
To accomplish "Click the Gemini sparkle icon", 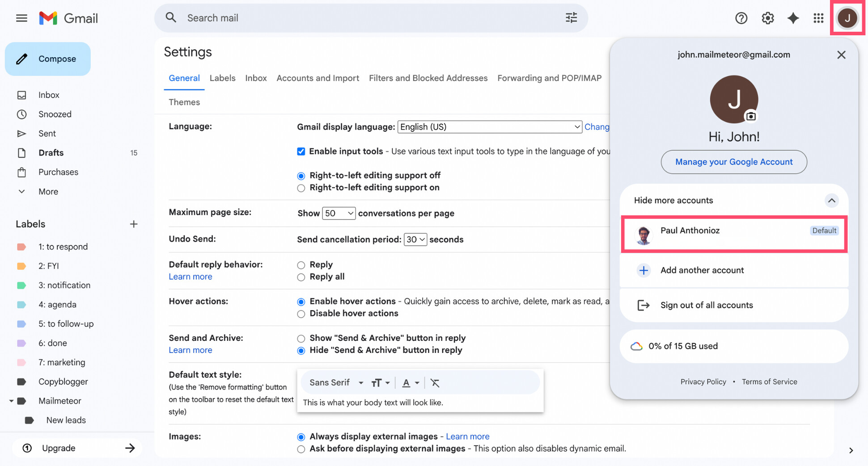I will [793, 18].
